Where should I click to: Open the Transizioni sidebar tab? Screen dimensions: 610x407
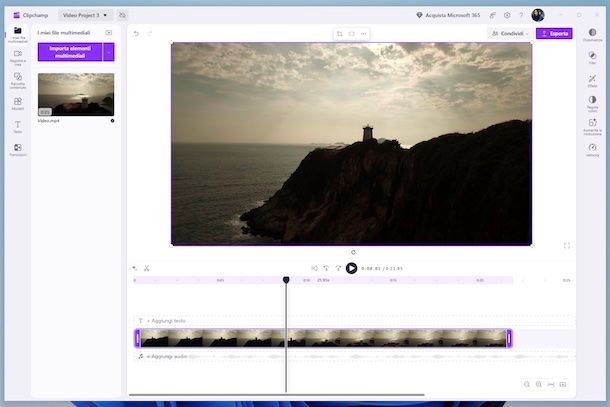point(18,149)
